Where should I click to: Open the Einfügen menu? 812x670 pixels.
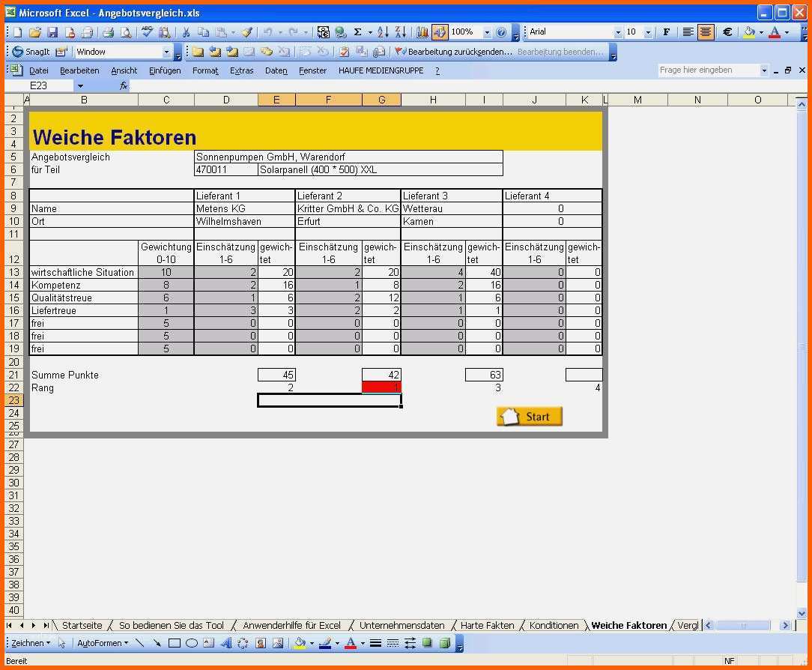pyautogui.click(x=165, y=70)
